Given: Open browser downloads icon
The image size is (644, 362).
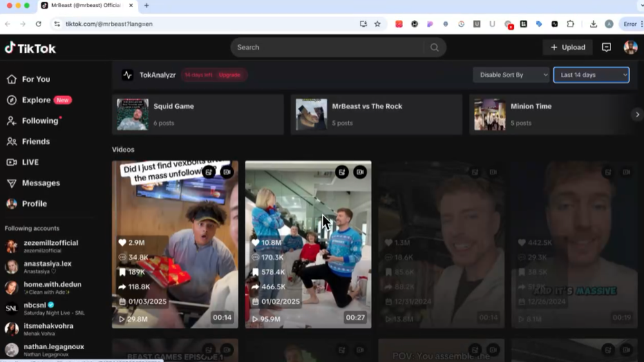Looking at the screenshot, I should pos(593,24).
